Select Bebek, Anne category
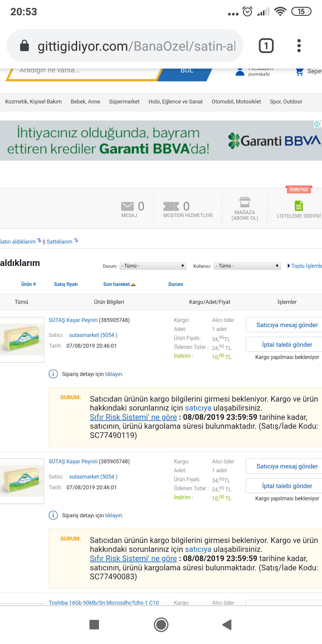Image resolution: width=322 pixels, height=644 pixels. click(85, 102)
